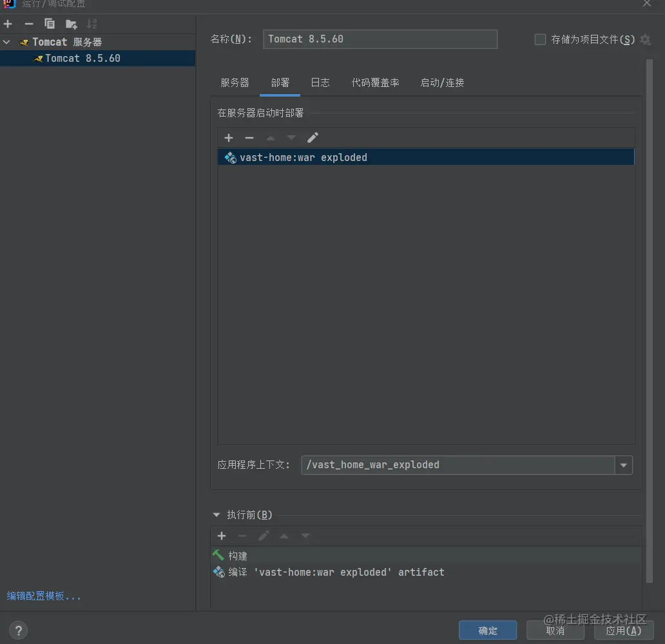665x644 pixels.
Task: Move deployment artifact down
Action: (291, 138)
